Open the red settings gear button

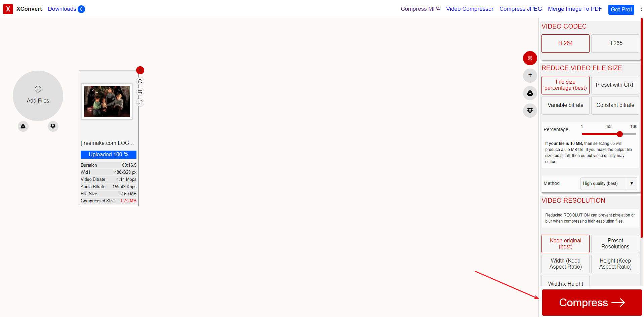530,58
